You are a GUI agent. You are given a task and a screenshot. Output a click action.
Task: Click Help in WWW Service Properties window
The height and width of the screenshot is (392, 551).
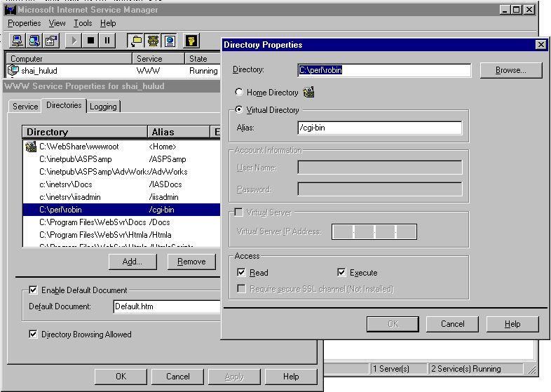(291, 377)
